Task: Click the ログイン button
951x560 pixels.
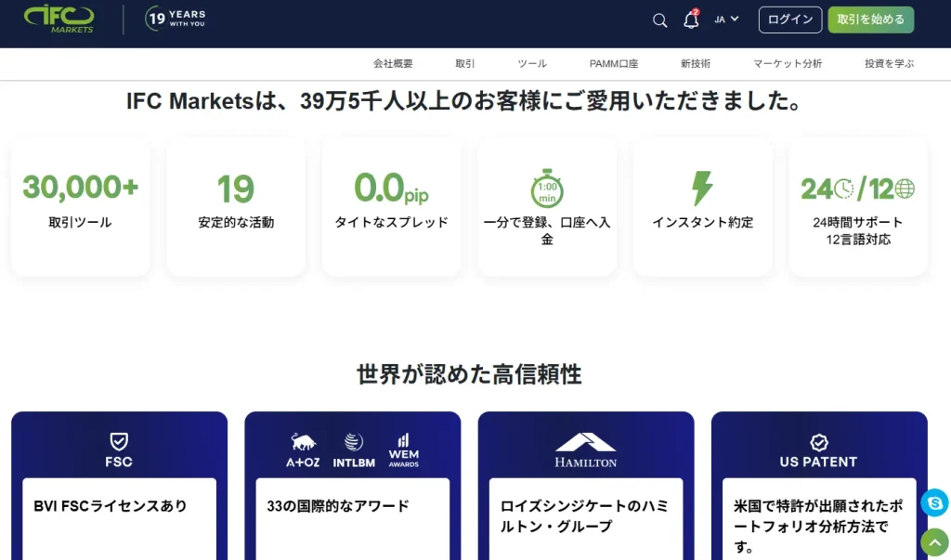Action: pyautogui.click(x=790, y=20)
